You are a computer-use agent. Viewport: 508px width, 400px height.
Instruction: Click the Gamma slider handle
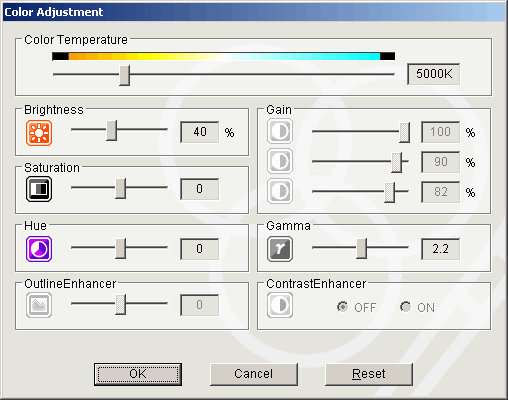pos(361,248)
